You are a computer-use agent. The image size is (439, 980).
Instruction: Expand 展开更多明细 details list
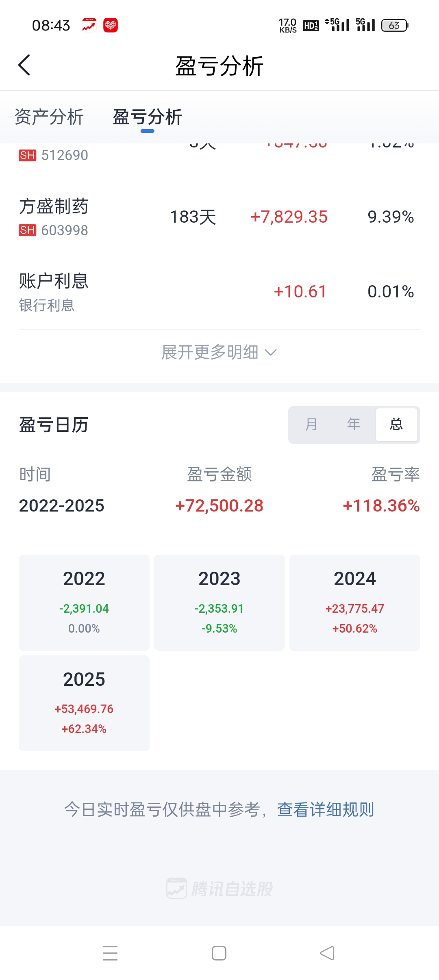click(x=210, y=352)
